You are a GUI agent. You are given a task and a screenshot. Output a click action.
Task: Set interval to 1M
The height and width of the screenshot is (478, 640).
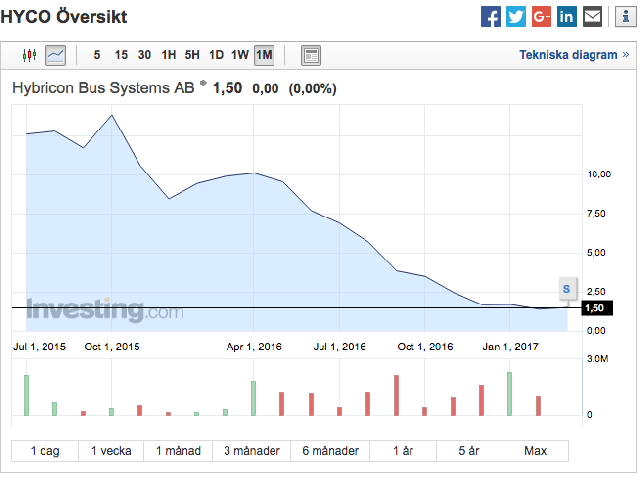point(264,55)
